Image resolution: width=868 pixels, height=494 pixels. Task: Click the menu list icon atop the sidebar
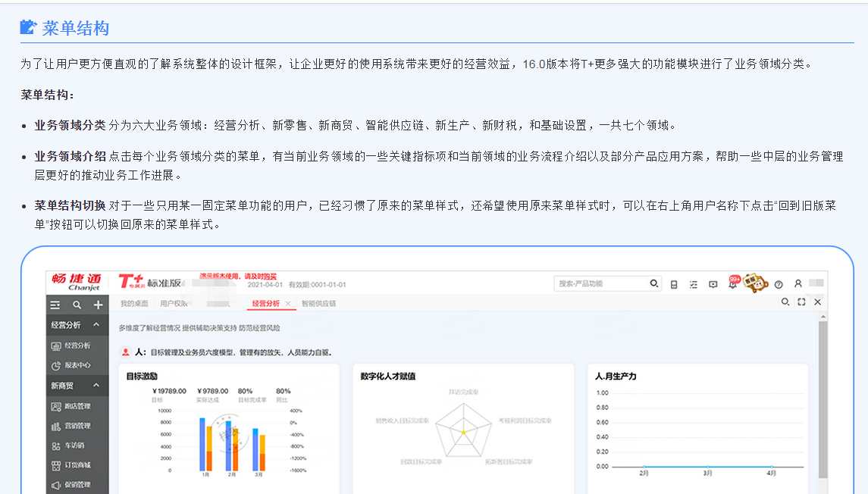pyautogui.click(x=55, y=305)
